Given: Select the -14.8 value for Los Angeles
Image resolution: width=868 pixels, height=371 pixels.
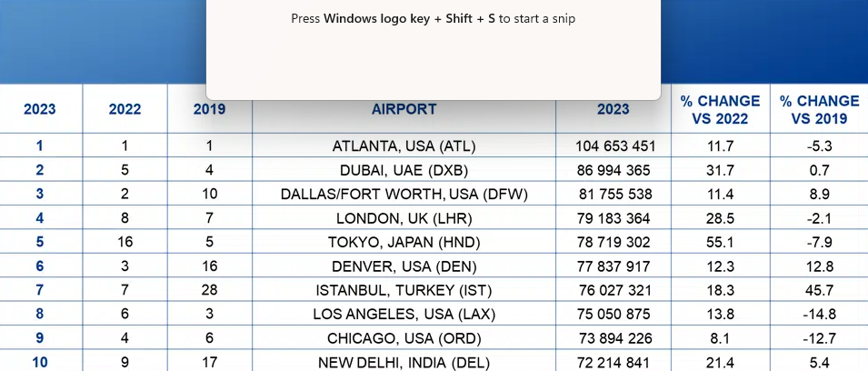Looking at the screenshot, I should point(819,315).
